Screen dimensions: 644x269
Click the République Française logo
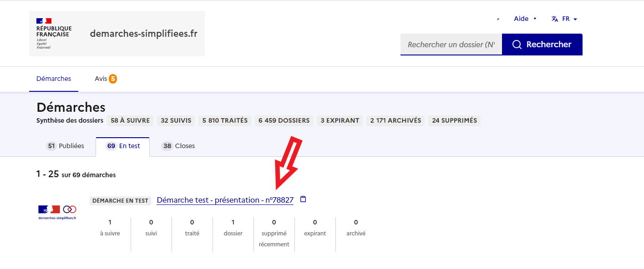tap(54, 34)
